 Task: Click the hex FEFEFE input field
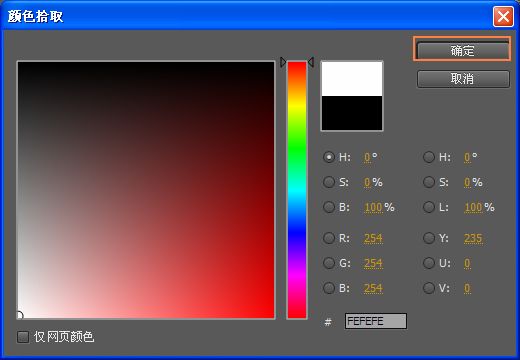pyautogui.click(x=376, y=321)
